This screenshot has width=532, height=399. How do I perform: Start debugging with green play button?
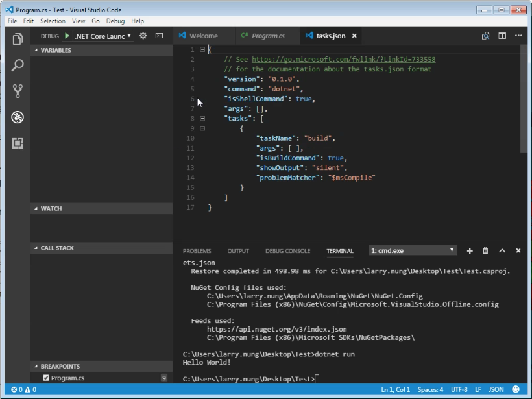pos(67,36)
